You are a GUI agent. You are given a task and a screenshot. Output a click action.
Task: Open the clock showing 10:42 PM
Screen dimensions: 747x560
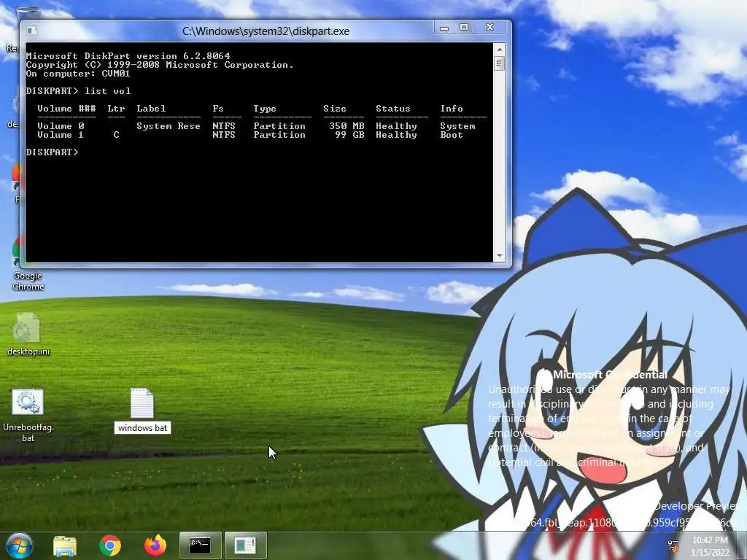tap(710, 545)
